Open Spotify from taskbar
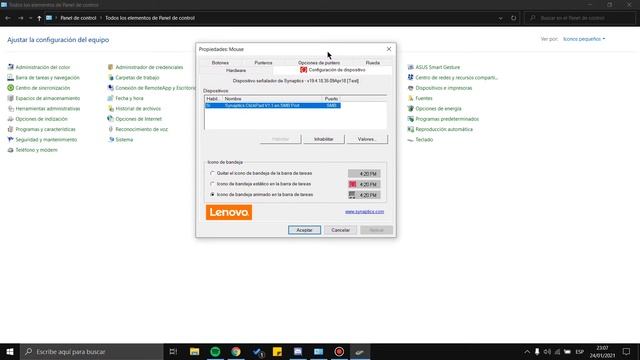This screenshot has width=640, height=360. pos(215,351)
